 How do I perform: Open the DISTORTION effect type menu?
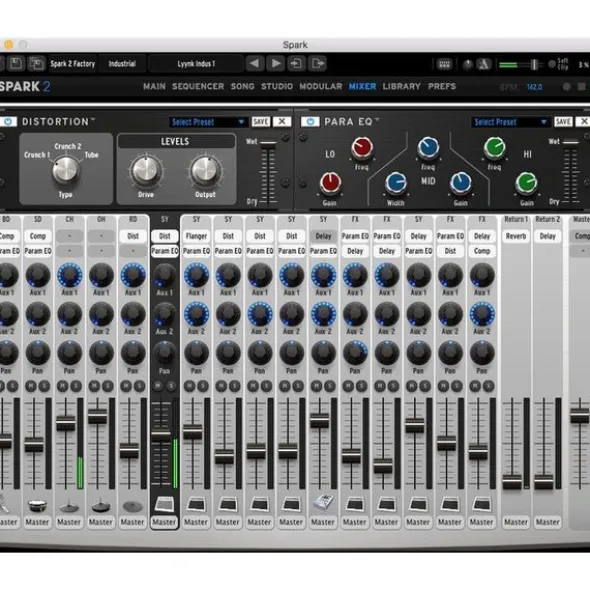point(58,121)
